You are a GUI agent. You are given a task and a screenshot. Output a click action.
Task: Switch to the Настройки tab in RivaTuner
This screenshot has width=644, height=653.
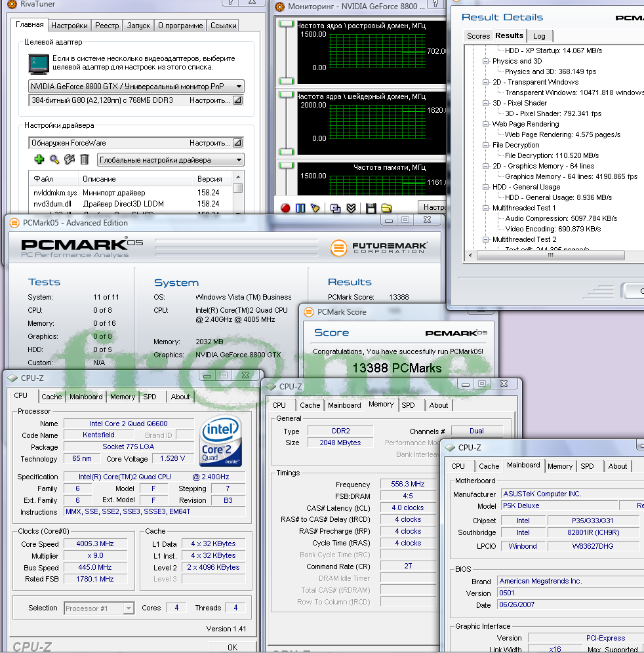click(69, 26)
